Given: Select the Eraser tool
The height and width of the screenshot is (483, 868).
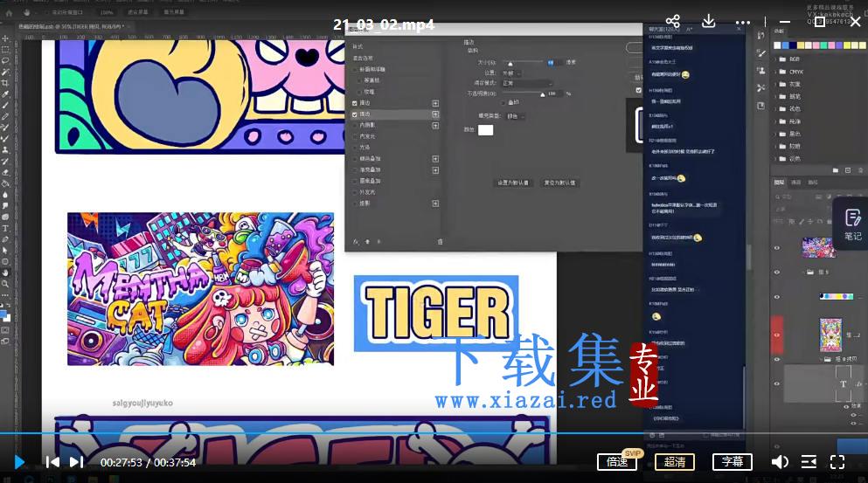Looking at the screenshot, I should click(x=5, y=172).
